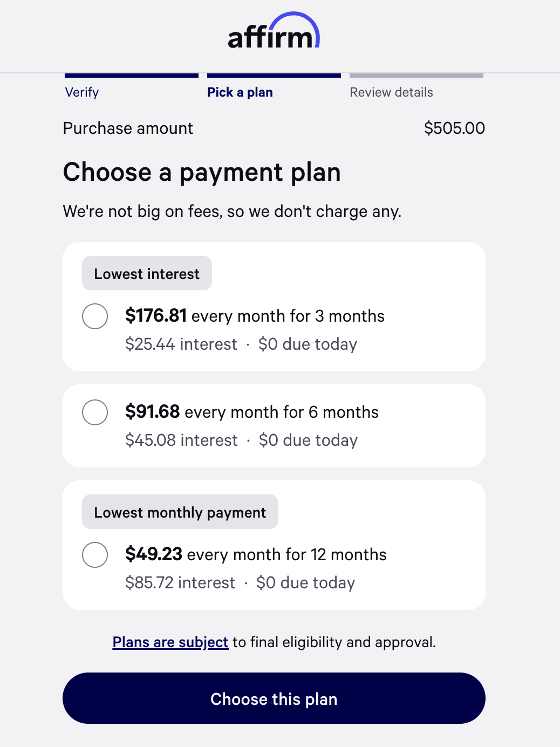
Task: Click the $176.81 every month plan text
Action: (255, 316)
